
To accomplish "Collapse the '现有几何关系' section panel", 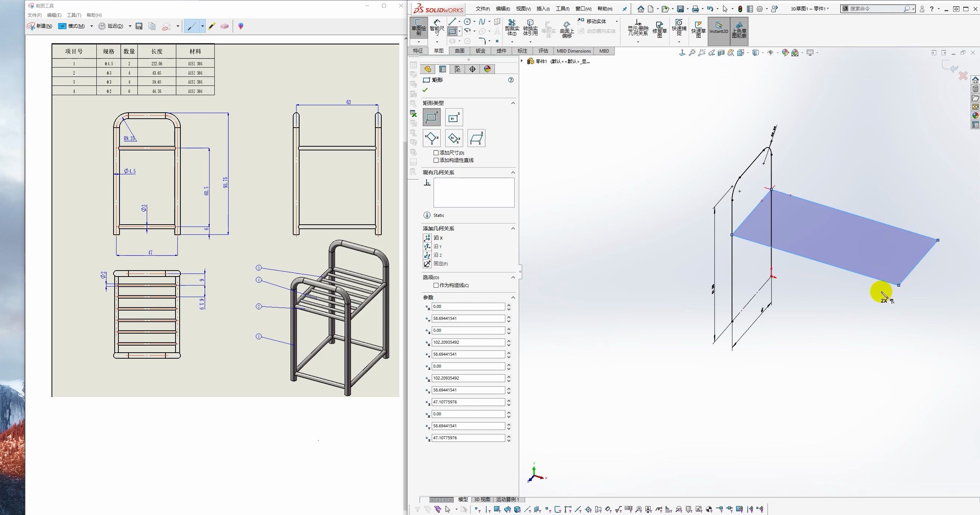I will (513, 172).
